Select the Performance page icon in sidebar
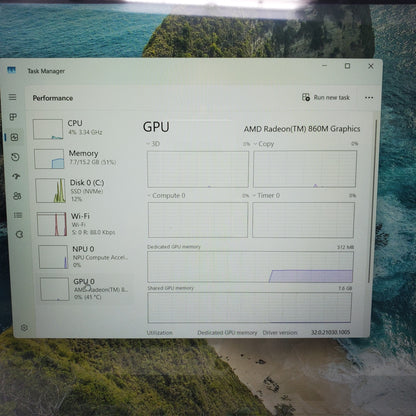The height and width of the screenshot is (416, 416). tap(14, 137)
